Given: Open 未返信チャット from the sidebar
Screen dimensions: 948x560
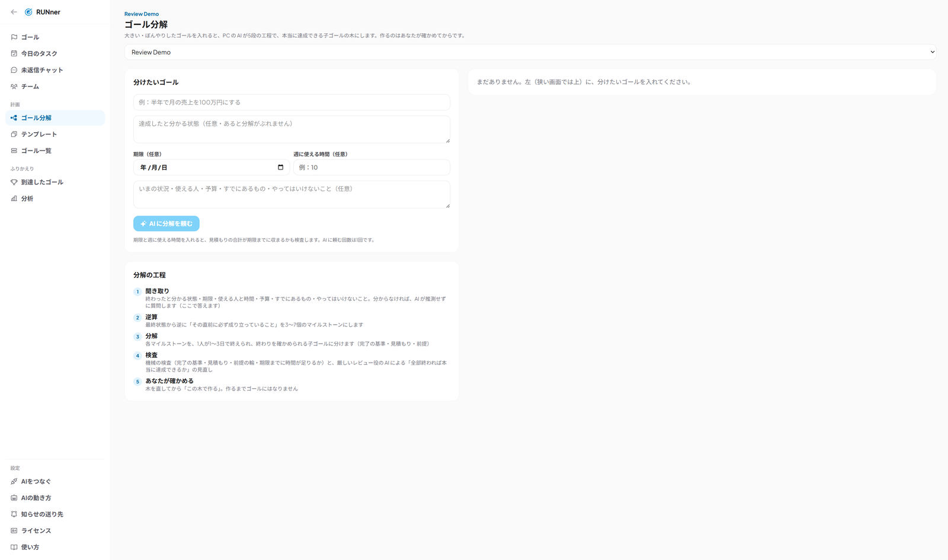Looking at the screenshot, I should pos(55,70).
